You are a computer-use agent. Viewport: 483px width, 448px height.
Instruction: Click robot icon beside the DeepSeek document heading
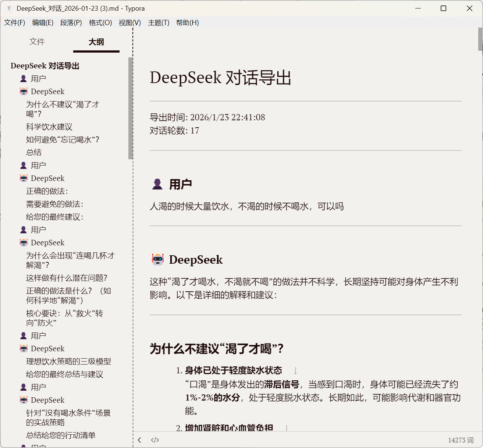pyautogui.click(x=158, y=260)
